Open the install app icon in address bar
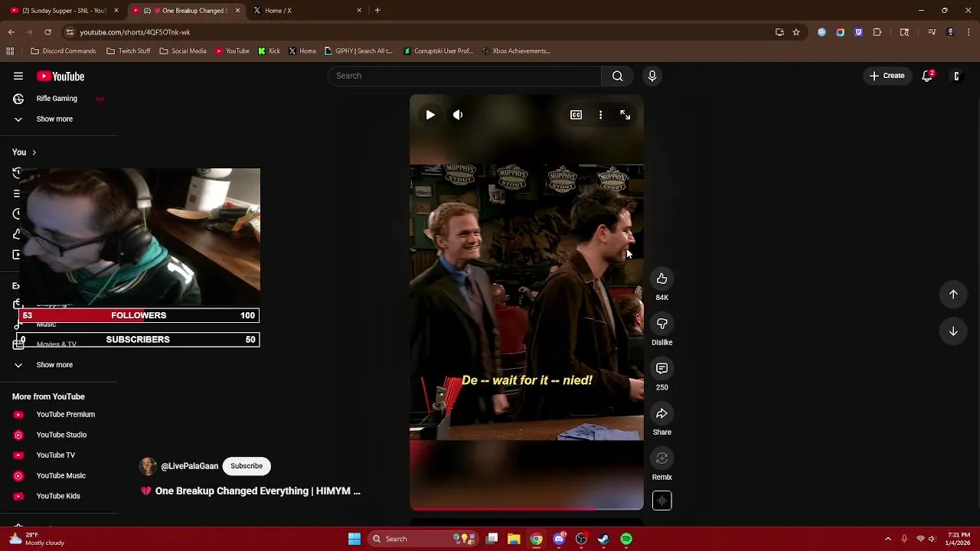Viewport: 980px width, 551px height. coord(779,32)
